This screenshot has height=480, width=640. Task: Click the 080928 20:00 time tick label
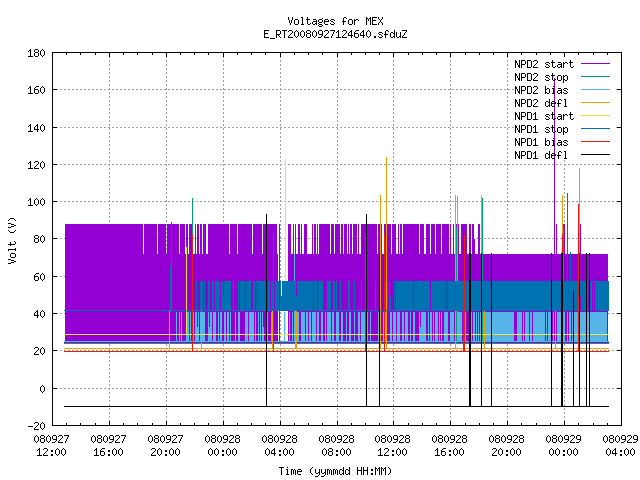(x=507, y=446)
